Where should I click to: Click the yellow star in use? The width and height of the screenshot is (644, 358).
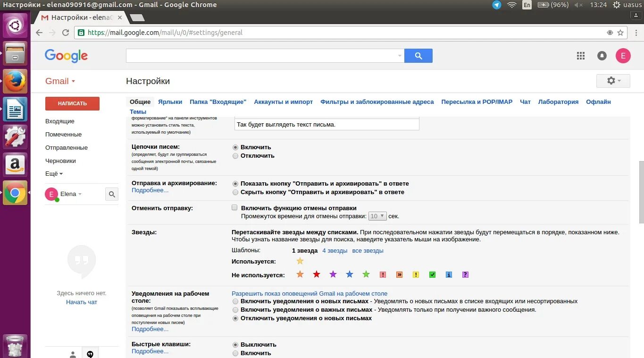(x=300, y=261)
